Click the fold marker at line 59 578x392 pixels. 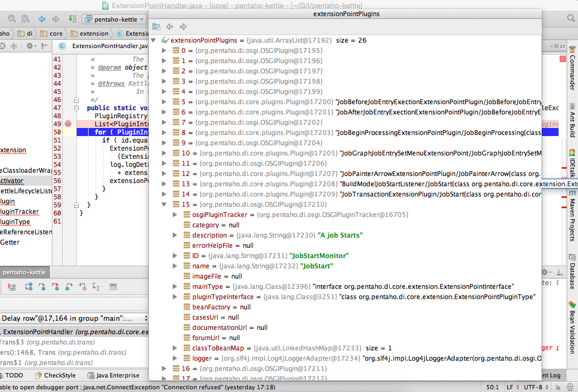click(x=76, y=205)
